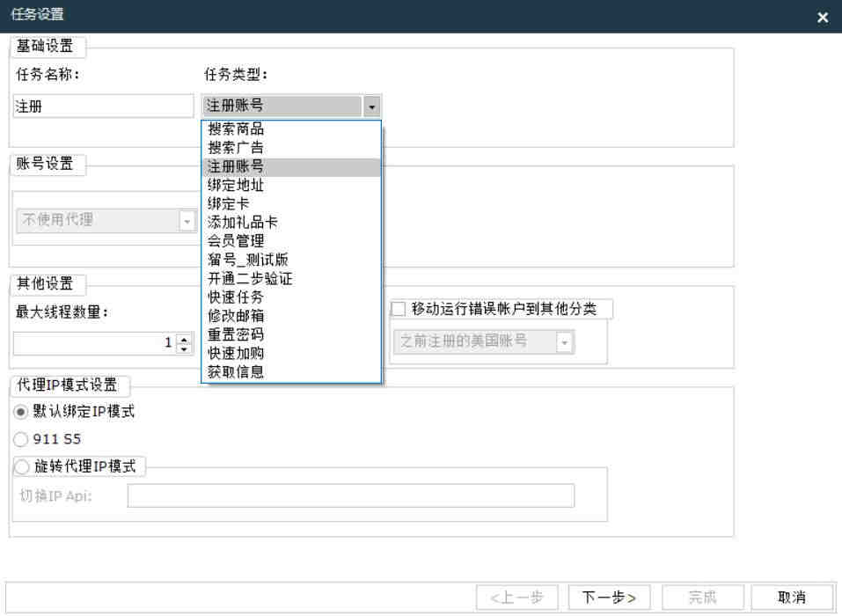Decrease 最大线程数量 with down arrow
The width and height of the screenshot is (842, 616).
(x=184, y=349)
